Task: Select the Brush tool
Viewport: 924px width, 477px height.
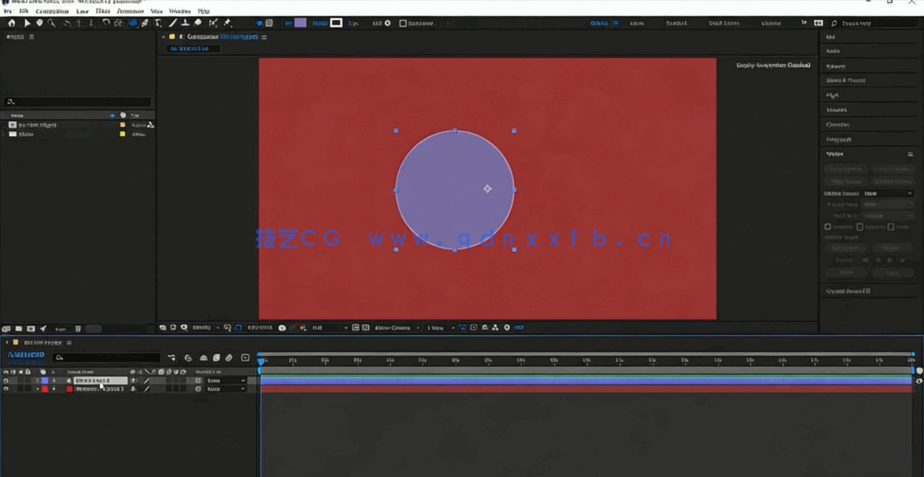Action: (x=173, y=22)
